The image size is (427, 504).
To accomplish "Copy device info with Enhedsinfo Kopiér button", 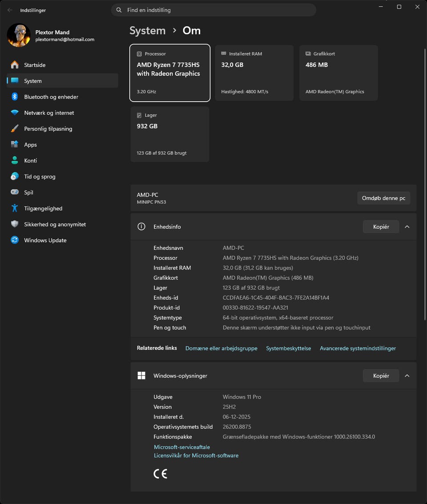I will tap(381, 227).
